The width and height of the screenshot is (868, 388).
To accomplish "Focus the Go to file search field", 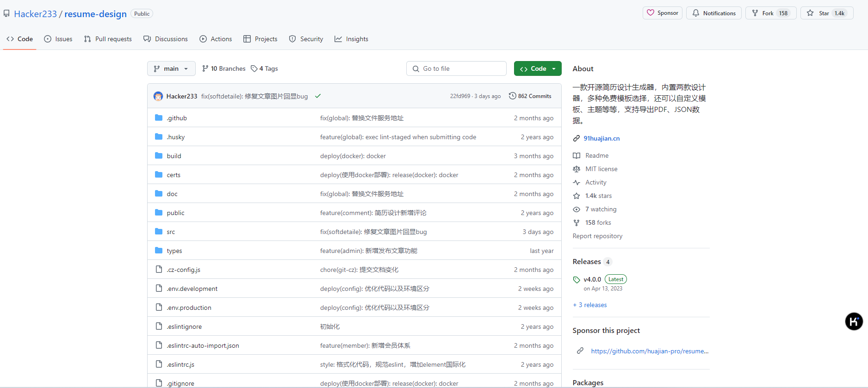I will tap(456, 68).
